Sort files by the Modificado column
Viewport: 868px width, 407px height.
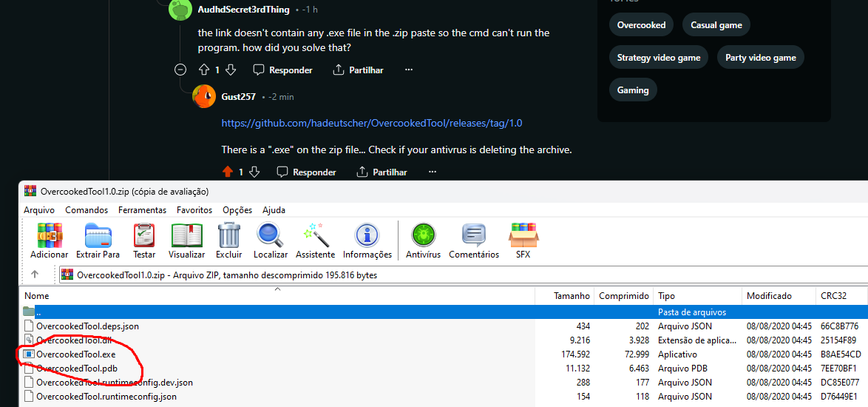[779, 296]
